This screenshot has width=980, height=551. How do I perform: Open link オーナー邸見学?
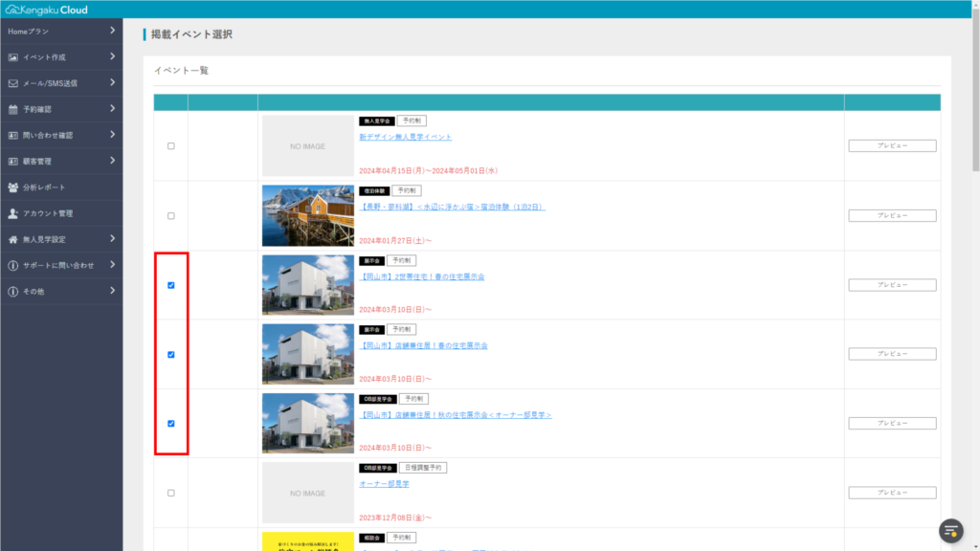[x=384, y=484]
